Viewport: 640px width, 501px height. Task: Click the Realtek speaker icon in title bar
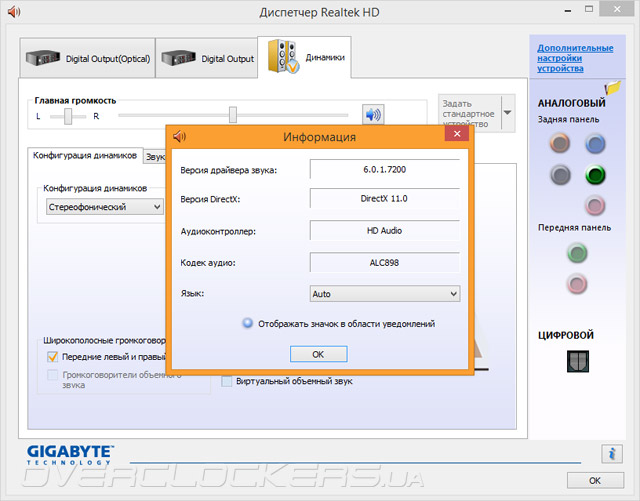(x=14, y=11)
